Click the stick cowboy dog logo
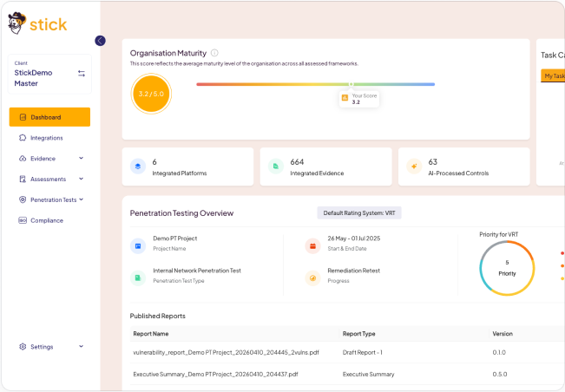The width and height of the screenshot is (565, 392). click(x=16, y=23)
